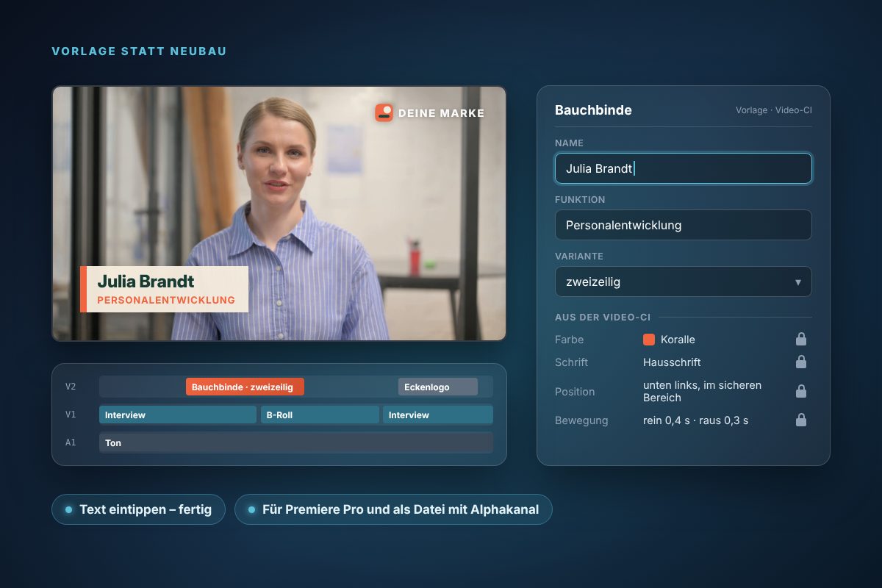Click the coral brand logo icon in the video
This screenshot has height=588, width=882.
pos(384,112)
